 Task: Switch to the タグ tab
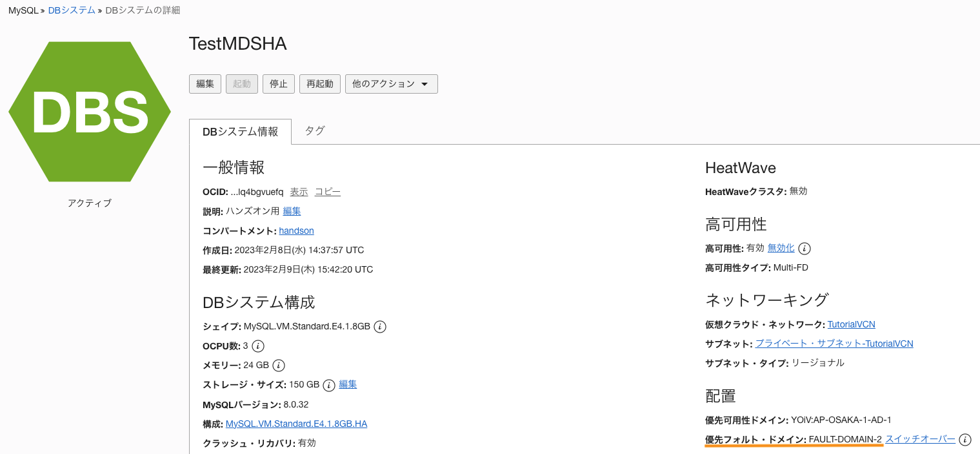[x=315, y=131]
